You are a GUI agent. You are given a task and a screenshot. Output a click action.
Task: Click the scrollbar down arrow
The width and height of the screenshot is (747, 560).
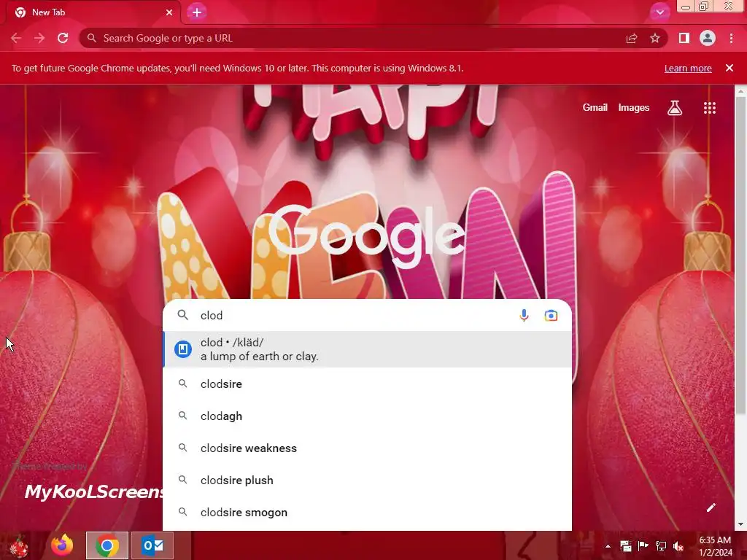(740, 524)
